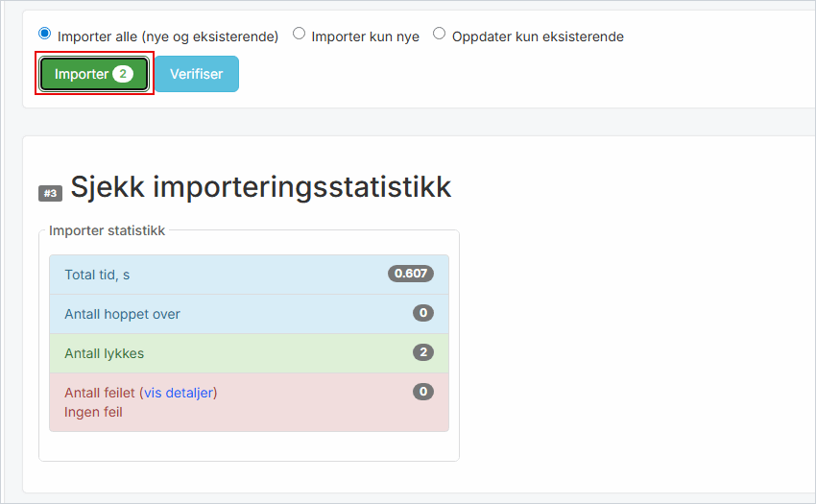
Task: Select the "Antall hoppet over" row label
Action: click(122, 314)
